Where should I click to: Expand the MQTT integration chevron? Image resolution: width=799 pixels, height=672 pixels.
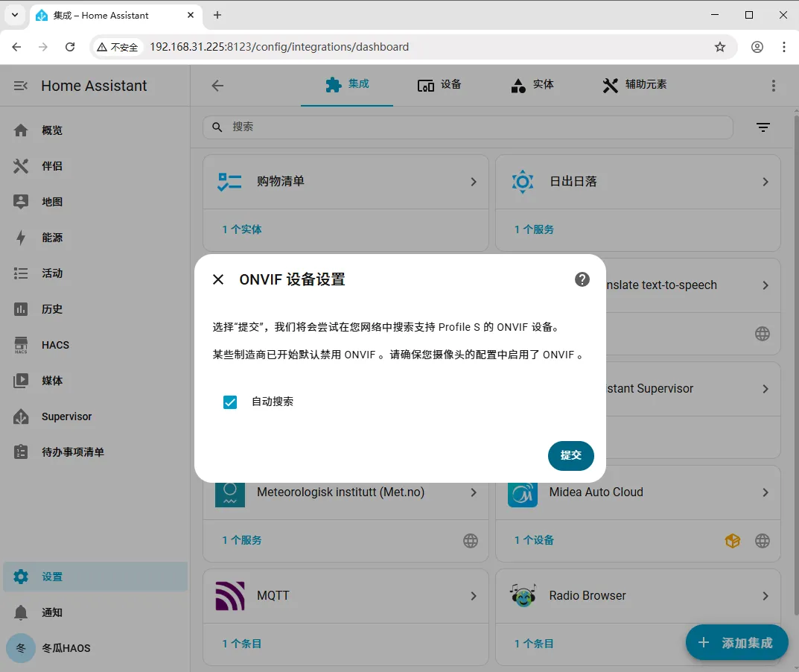[474, 595]
